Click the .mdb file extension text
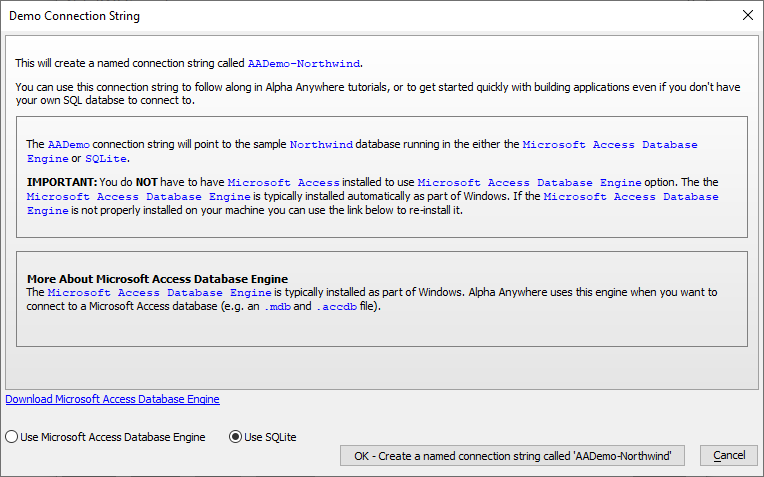 (277, 307)
